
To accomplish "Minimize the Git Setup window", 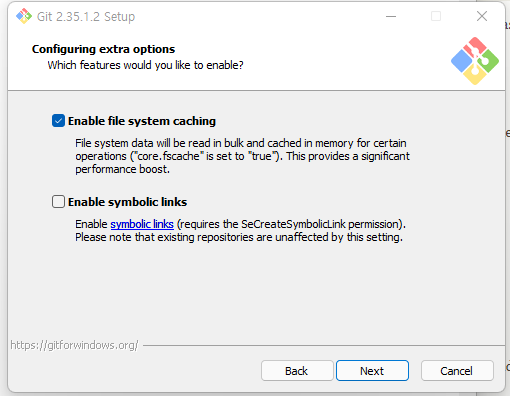I will tap(391, 16).
